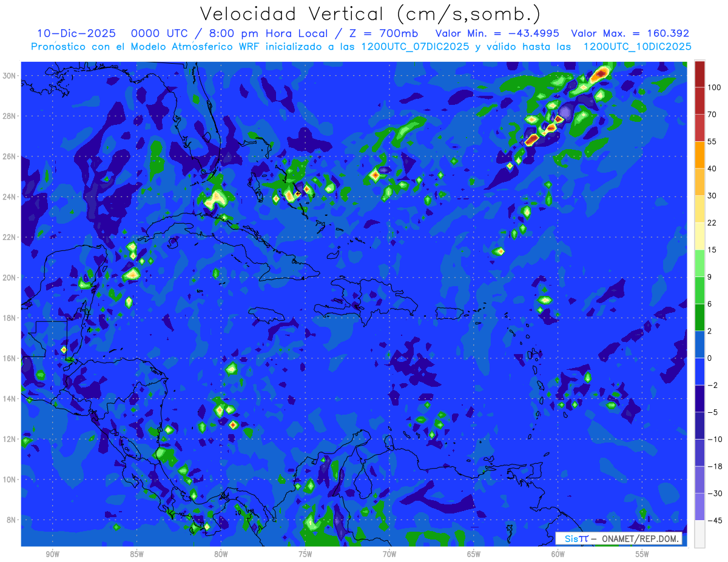728x562 pixels.
Task: Click the latitude label "20N"
Action: [x=10, y=278]
